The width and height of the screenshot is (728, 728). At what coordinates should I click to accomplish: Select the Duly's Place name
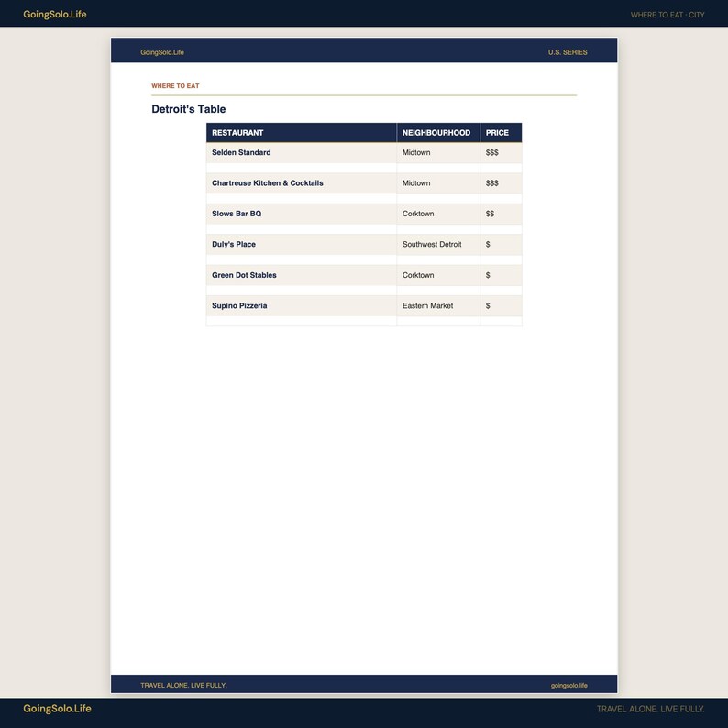pos(234,244)
